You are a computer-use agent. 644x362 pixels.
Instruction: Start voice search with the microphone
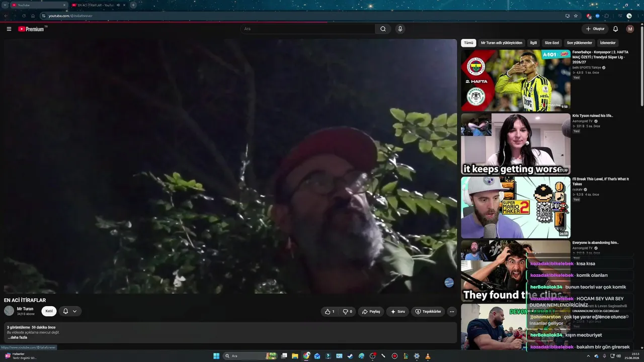(400, 29)
